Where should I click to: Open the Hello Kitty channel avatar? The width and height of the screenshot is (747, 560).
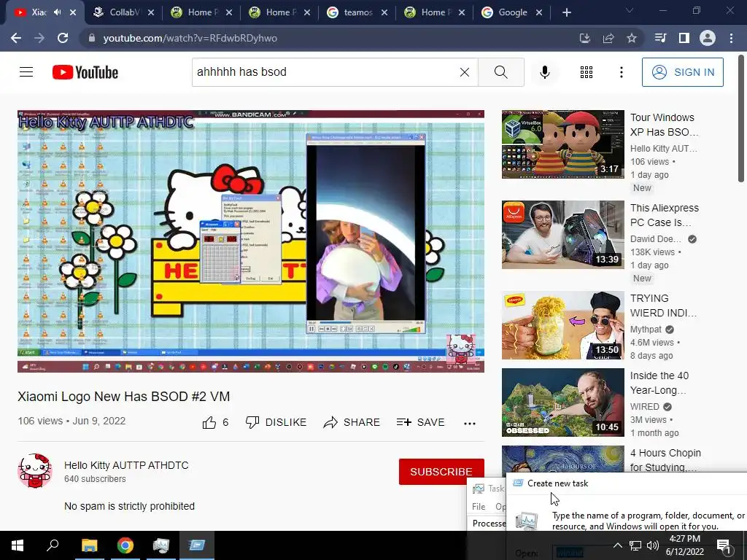click(x=35, y=470)
